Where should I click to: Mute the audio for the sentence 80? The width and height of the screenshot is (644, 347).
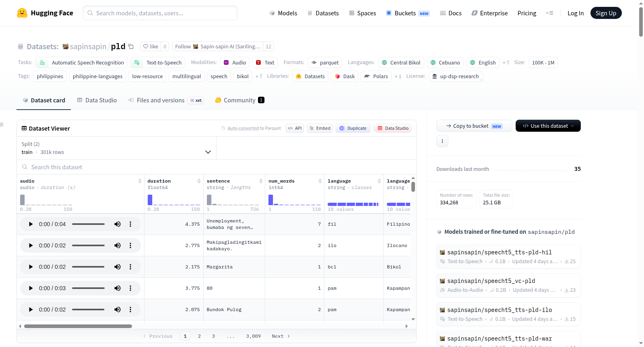coord(118,288)
